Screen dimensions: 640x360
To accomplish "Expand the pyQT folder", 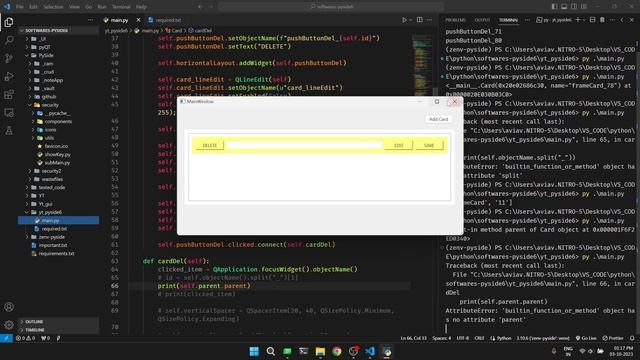I will pos(44,47).
